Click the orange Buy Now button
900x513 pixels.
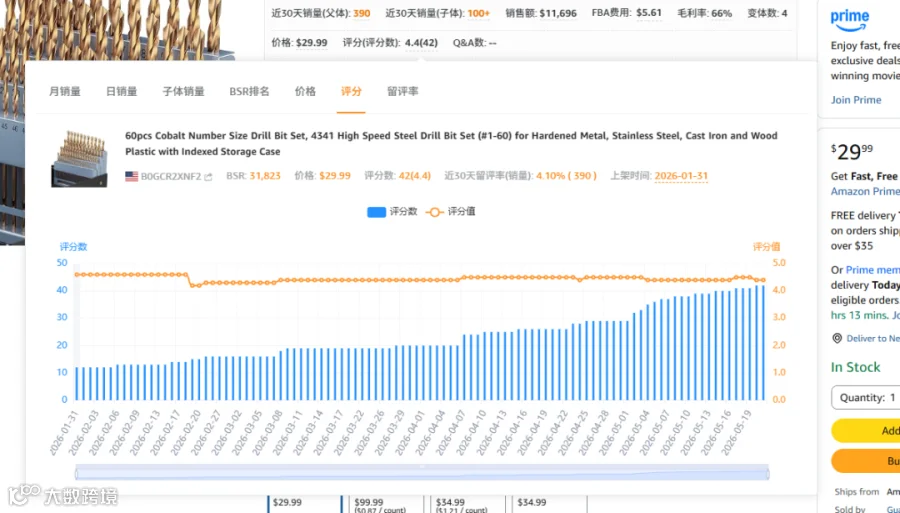click(x=866, y=461)
